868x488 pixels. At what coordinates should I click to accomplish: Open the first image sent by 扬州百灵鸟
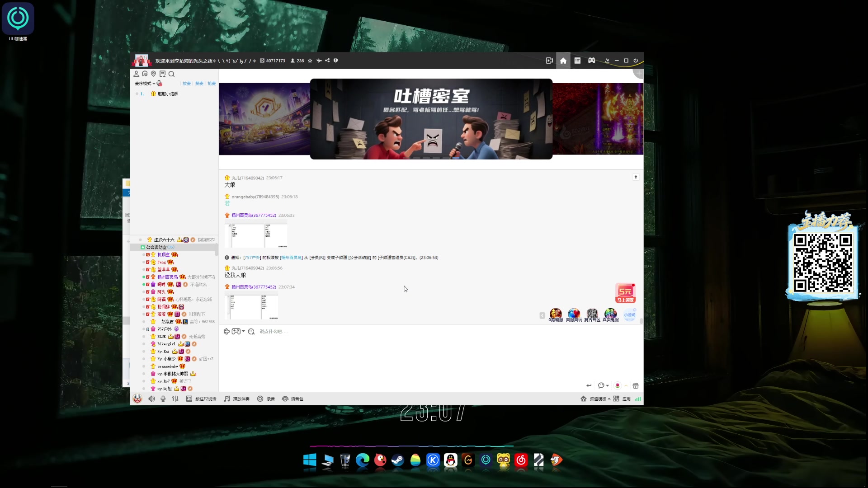[256, 235]
